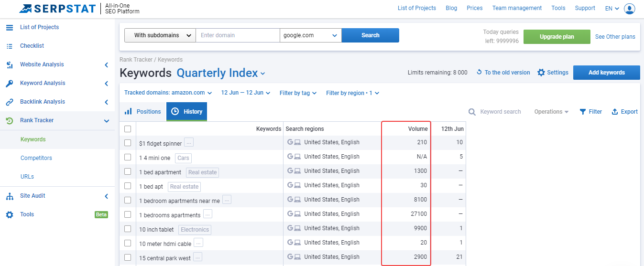Screen dimensions: 644x266
Task: Click the bar chart icon on Positions tab
Action: (x=128, y=111)
